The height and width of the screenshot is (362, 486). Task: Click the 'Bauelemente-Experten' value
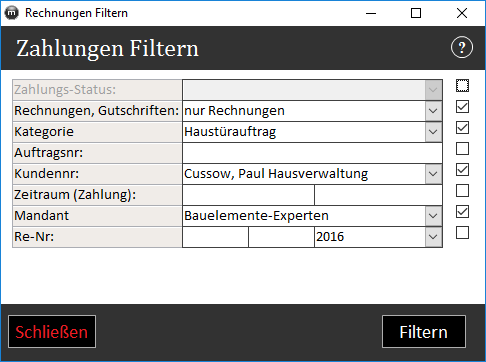coord(256,216)
